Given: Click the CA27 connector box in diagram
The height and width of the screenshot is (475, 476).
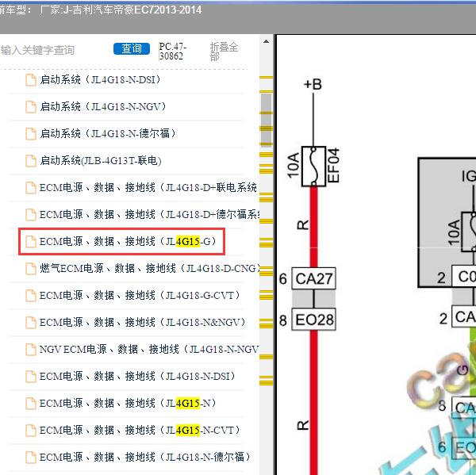Looking at the screenshot, I should (x=313, y=278).
